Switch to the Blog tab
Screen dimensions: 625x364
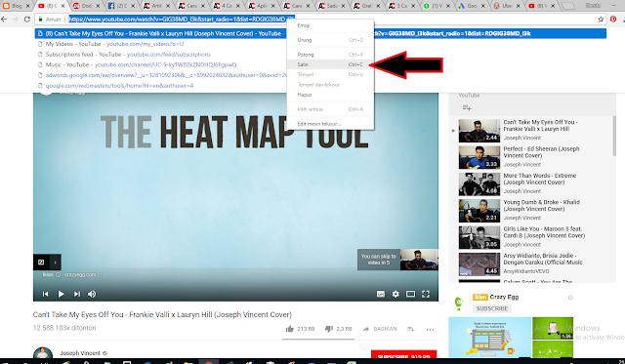(x=16, y=6)
